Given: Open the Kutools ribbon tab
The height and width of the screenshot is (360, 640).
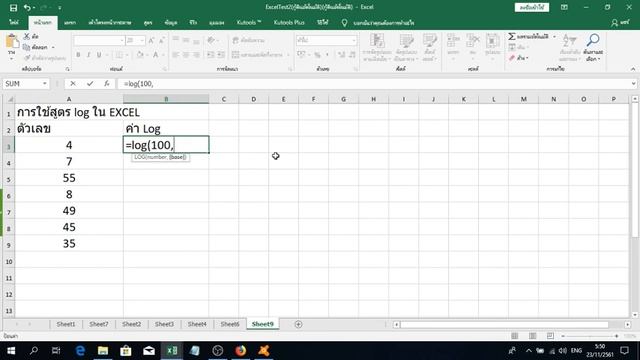Looking at the screenshot, I should coord(249,23).
